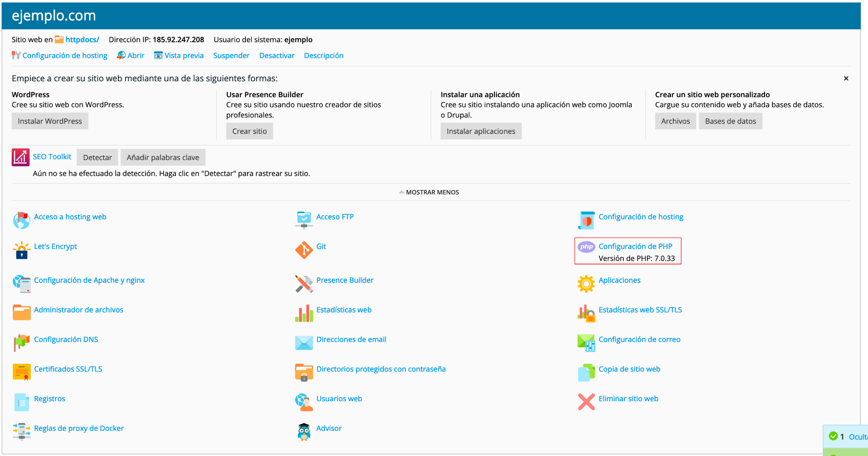Click the SEO Toolkit chart icon
Viewport: 868px width, 456px height.
click(x=20, y=157)
